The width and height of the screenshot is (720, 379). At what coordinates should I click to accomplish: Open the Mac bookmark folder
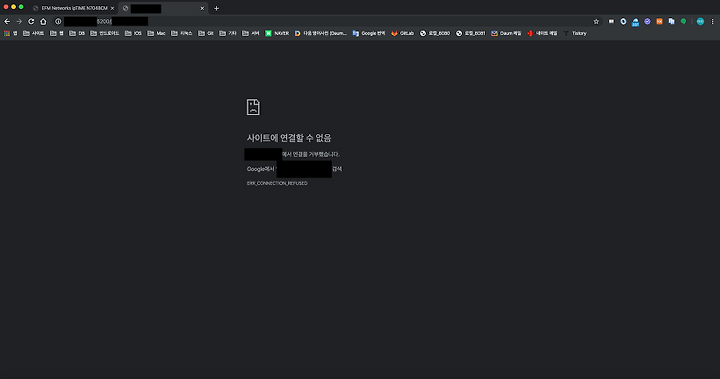coord(156,33)
